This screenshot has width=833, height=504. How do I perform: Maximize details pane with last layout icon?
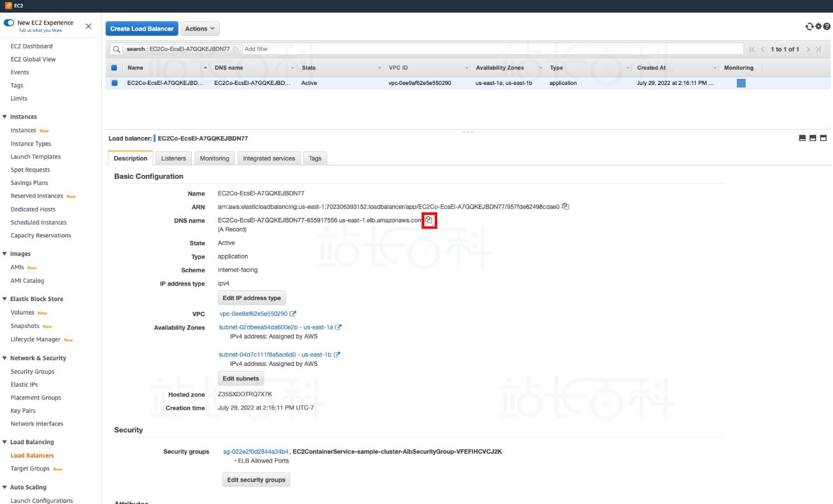tap(823, 138)
